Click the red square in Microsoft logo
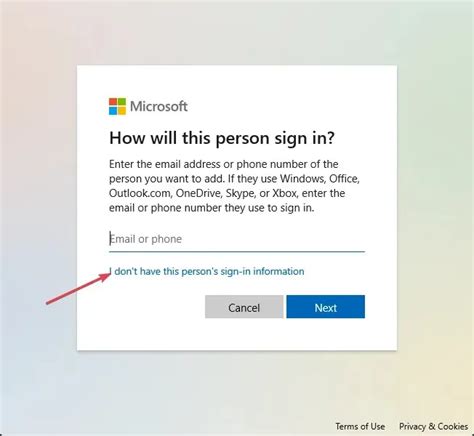 113,102
